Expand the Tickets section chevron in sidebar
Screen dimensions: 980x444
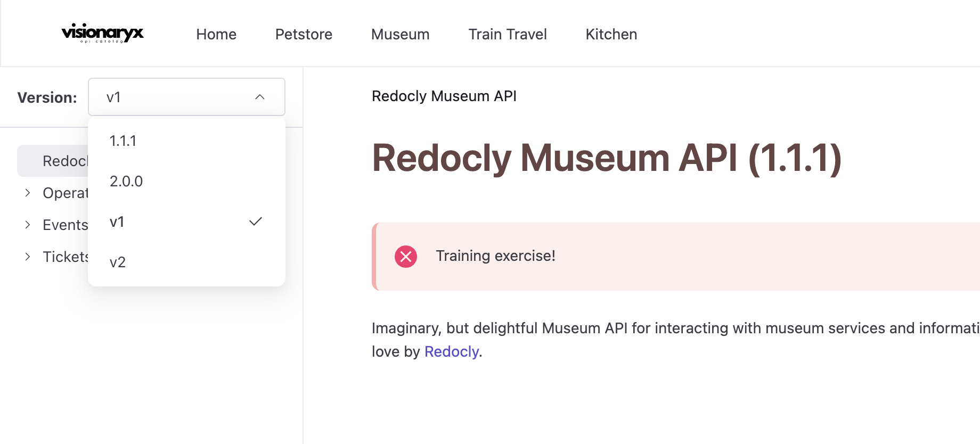click(28, 257)
